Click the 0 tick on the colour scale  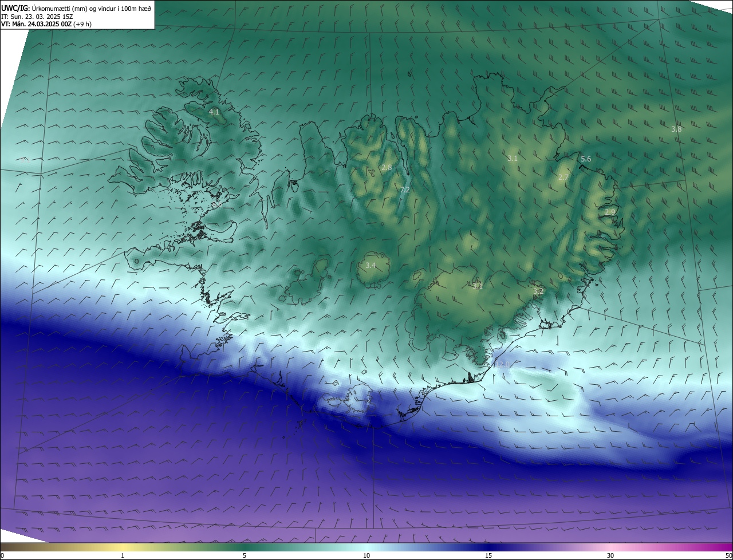[2, 555]
